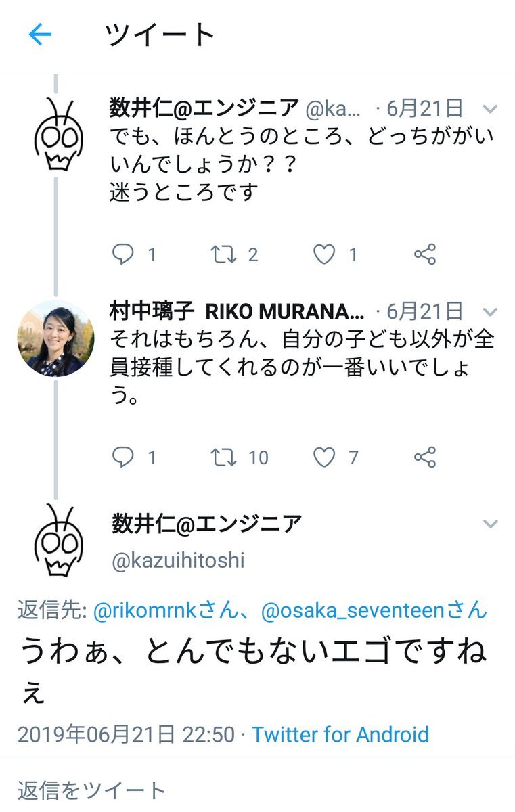Screen dimensions: 515x812
Task: Expand options chevron on main tweet
Action: tap(490, 524)
